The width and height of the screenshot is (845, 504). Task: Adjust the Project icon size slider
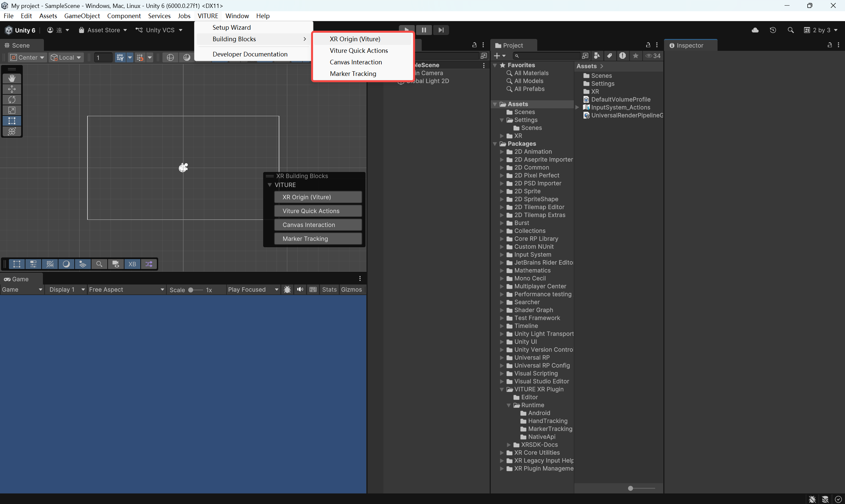(641, 488)
